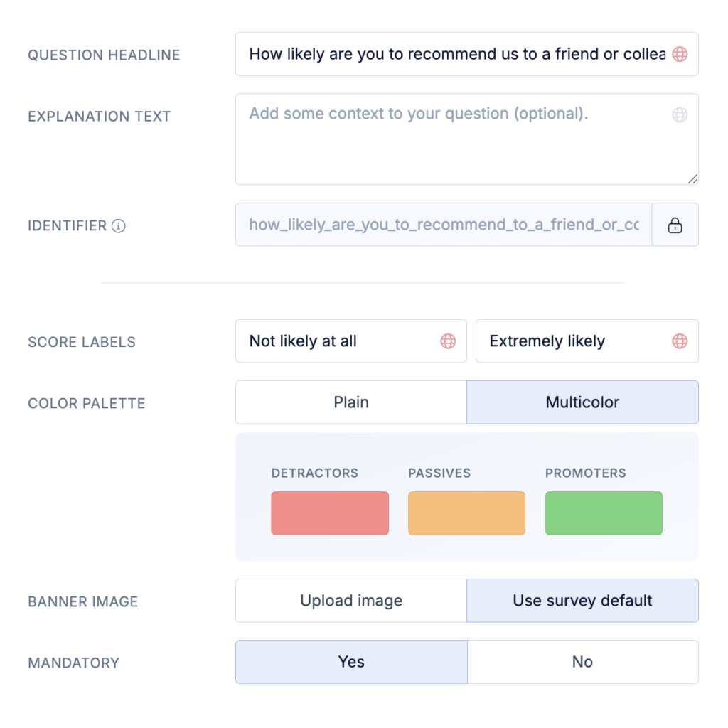Screen dimensions: 728x728
Task: Click the Identifier text field
Action: [444, 225]
